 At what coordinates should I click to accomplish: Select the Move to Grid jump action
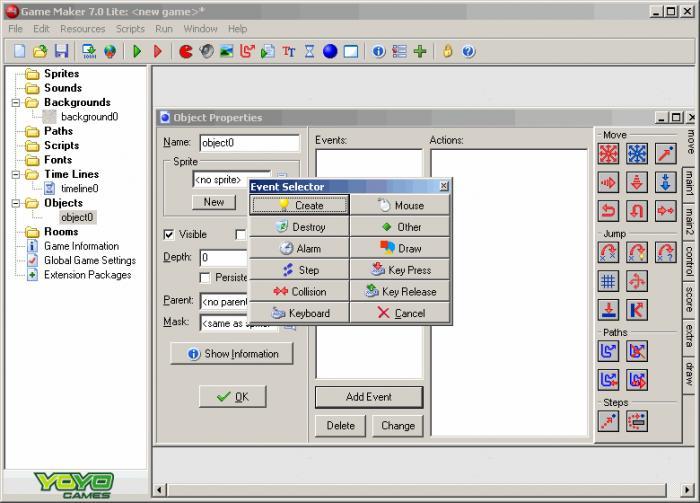point(608,280)
